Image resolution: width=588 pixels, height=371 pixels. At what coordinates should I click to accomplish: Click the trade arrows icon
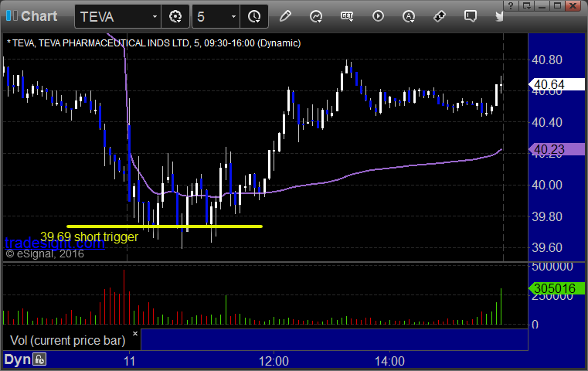coord(439,16)
